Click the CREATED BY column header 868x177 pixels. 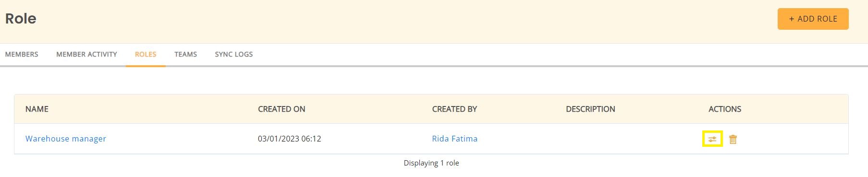click(x=454, y=109)
